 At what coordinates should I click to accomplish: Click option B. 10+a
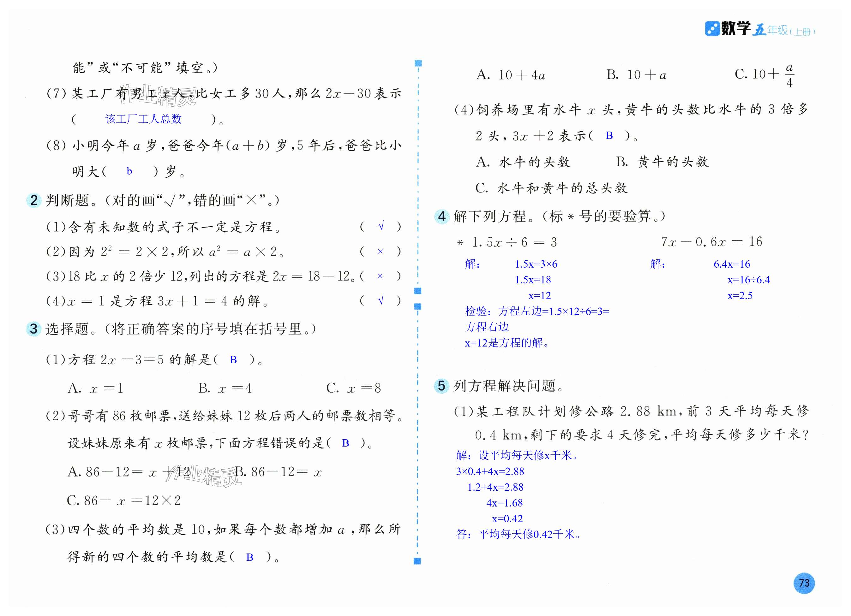(637, 75)
